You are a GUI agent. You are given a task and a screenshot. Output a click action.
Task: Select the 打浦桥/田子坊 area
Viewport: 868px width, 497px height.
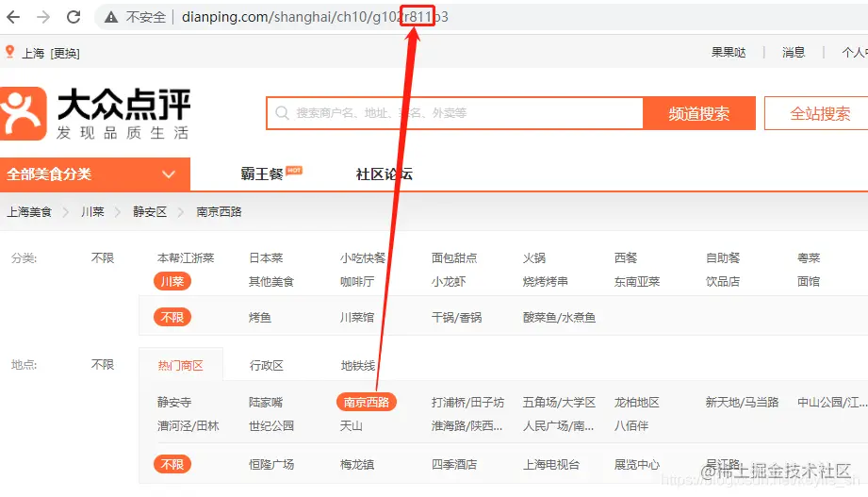tap(467, 403)
